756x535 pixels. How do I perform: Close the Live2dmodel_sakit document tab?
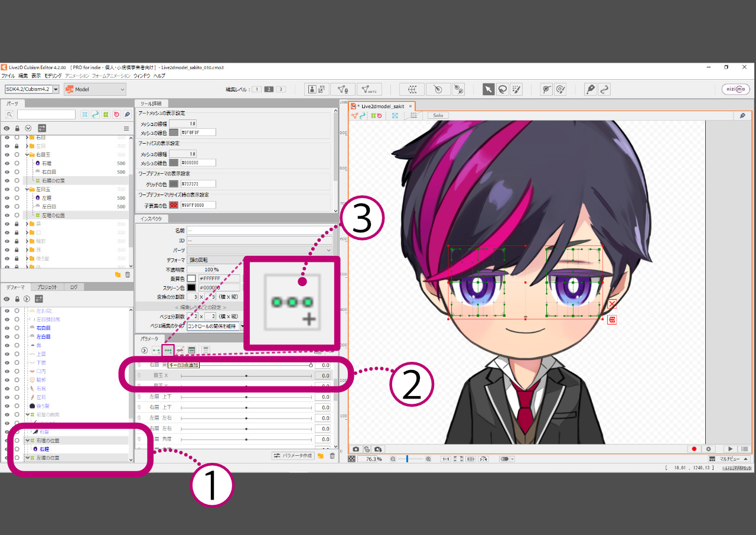(x=410, y=106)
